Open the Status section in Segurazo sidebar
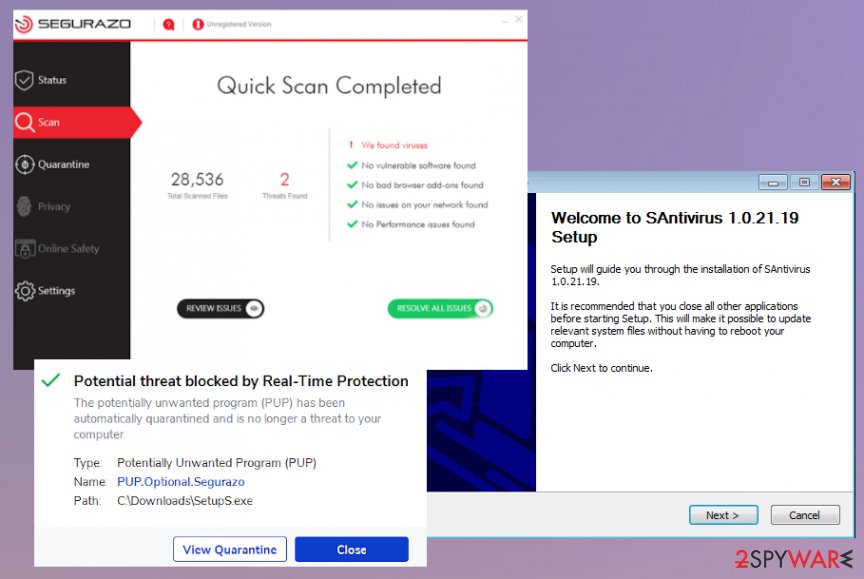Image resolution: width=864 pixels, height=579 pixels. (72, 80)
